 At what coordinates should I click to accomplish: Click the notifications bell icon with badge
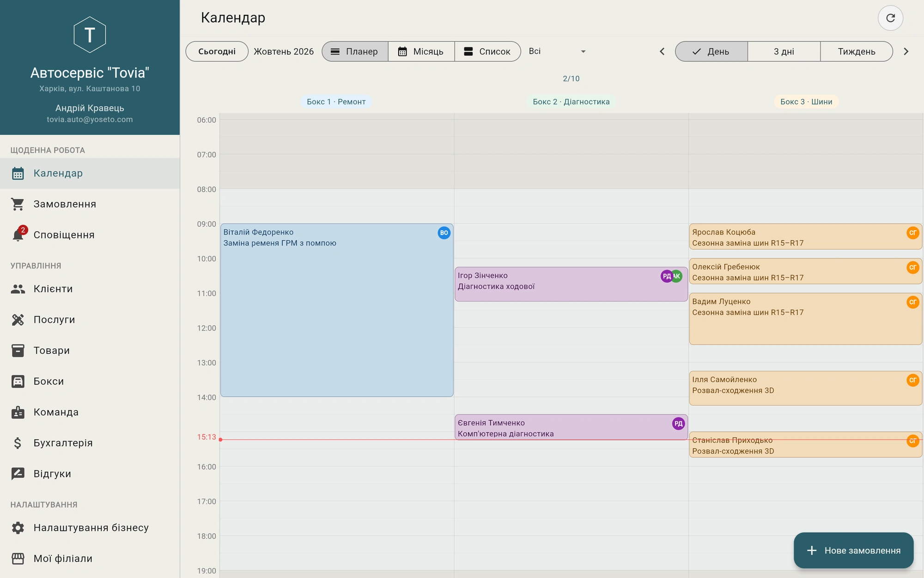coord(18,234)
